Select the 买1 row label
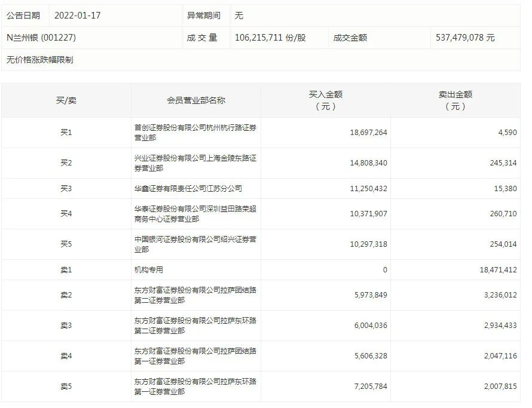Screen dimensions: 532x408 (66, 132)
